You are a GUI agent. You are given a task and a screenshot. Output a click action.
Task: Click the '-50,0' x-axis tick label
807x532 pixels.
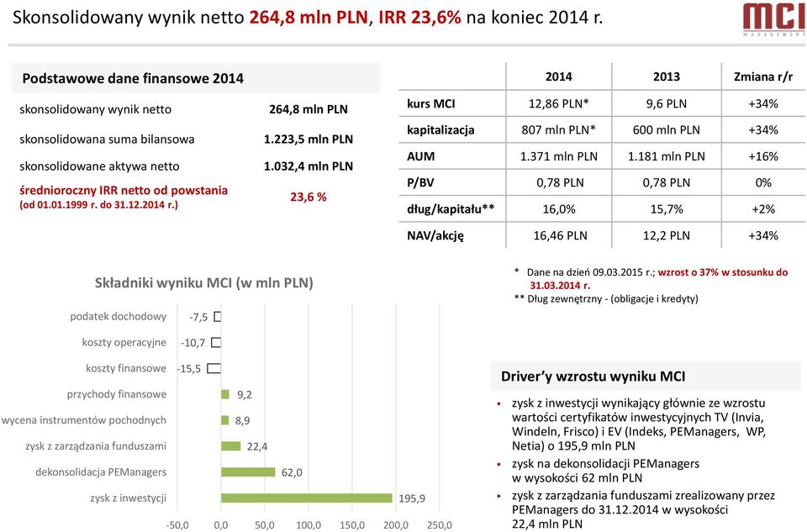click(x=177, y=525)
